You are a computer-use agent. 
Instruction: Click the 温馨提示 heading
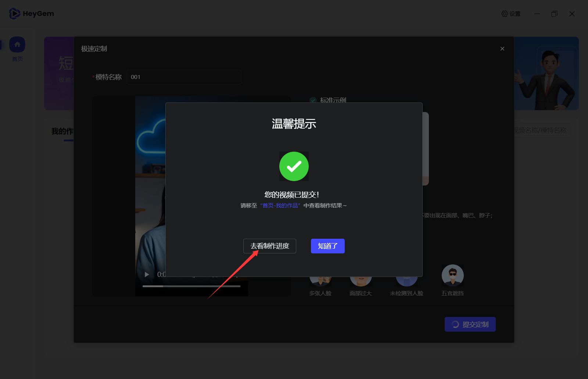tap(294, 124)
